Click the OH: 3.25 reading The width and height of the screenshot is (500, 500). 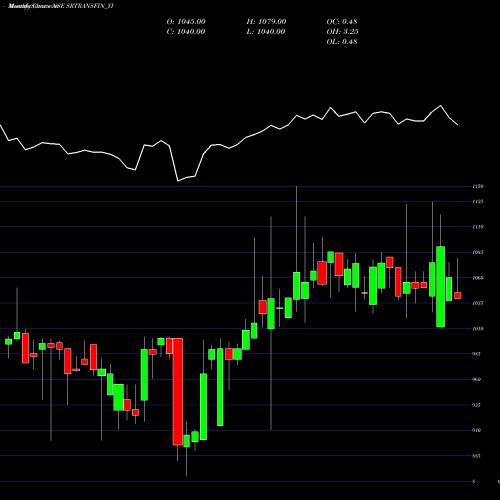click(x=342, y=32)
